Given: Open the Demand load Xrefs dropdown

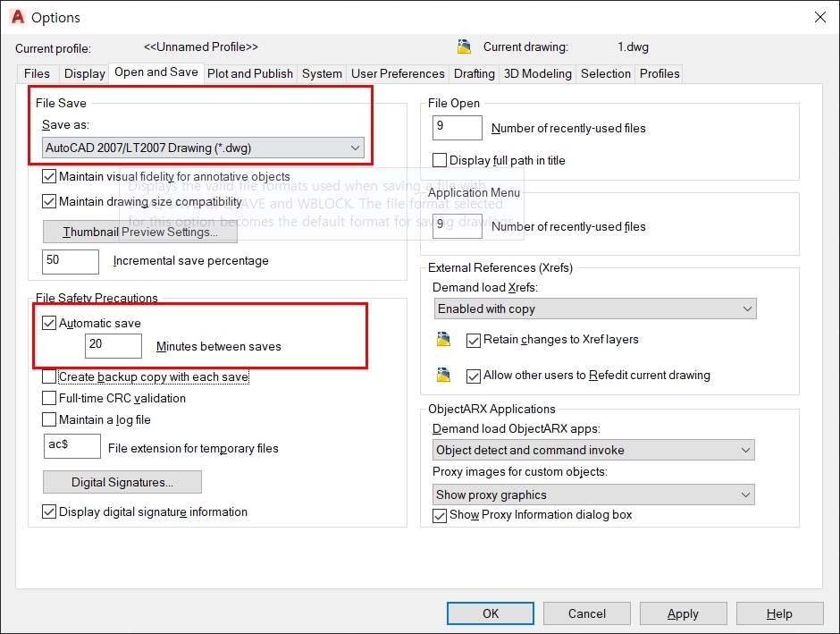Looking at the screenshot, I should (595, 309).
